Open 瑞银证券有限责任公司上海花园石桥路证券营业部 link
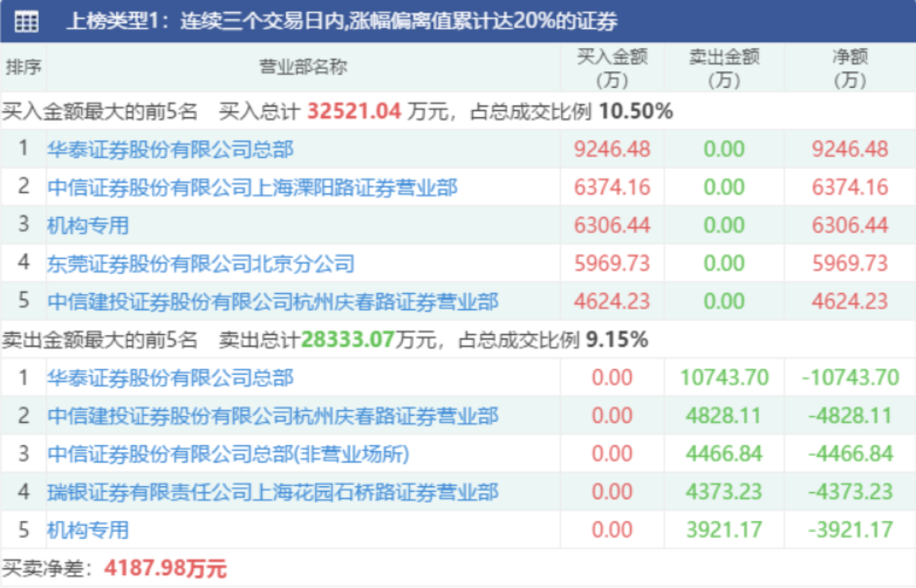Image resolution: width=916 pixels, height=588 pixels. pos(273,492)
